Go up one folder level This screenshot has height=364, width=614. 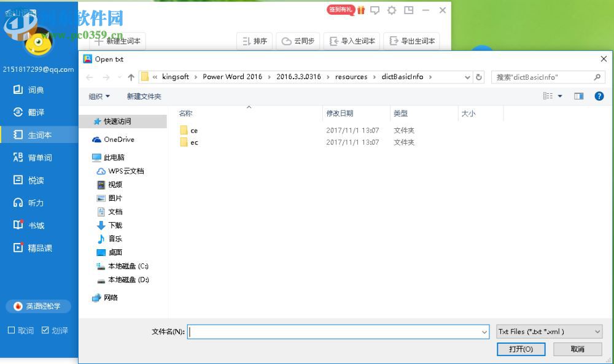[131, 77]
